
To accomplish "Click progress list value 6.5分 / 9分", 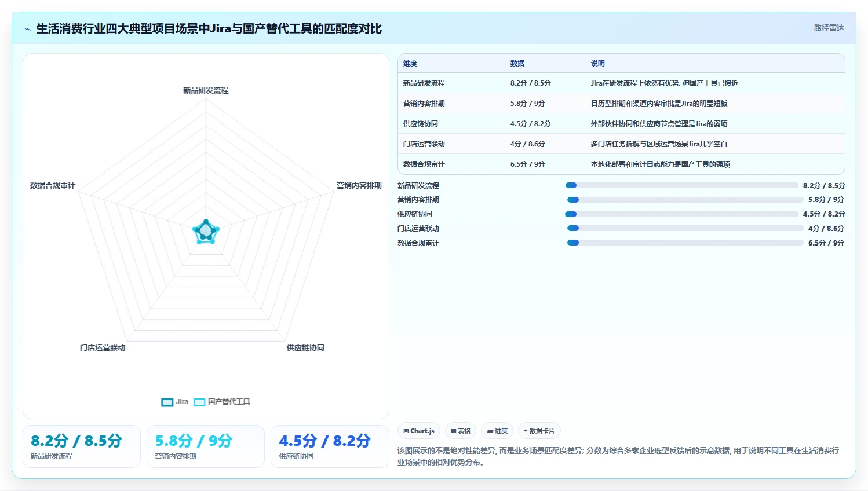I will click(826, 243).
